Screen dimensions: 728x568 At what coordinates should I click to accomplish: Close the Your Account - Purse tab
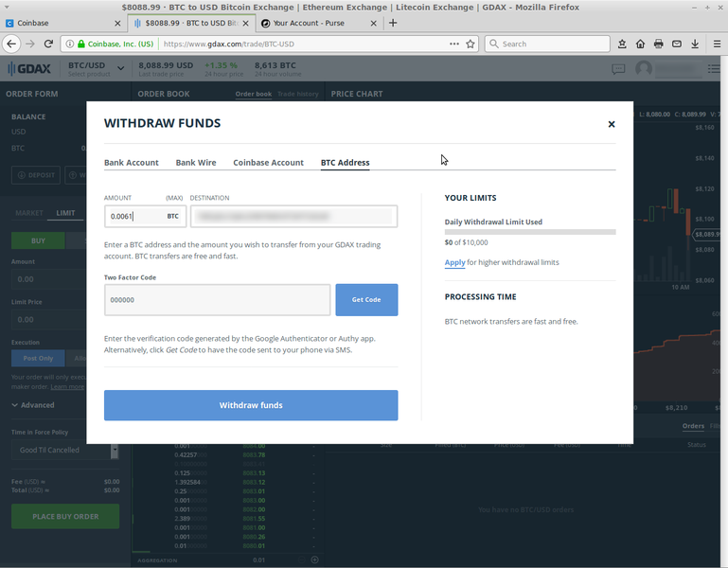point(373,24)
